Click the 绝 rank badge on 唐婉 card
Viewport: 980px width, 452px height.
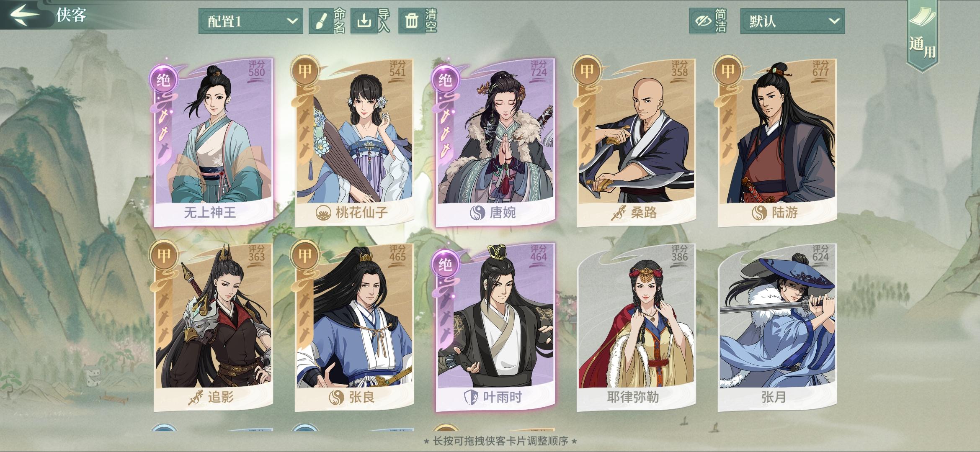pyautogui.click(x=445, y=80)
